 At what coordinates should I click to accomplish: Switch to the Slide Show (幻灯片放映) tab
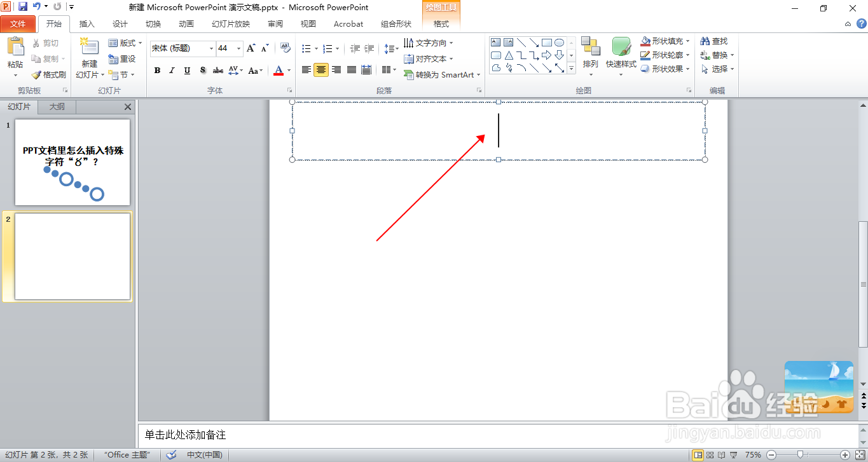coord(231,24)
